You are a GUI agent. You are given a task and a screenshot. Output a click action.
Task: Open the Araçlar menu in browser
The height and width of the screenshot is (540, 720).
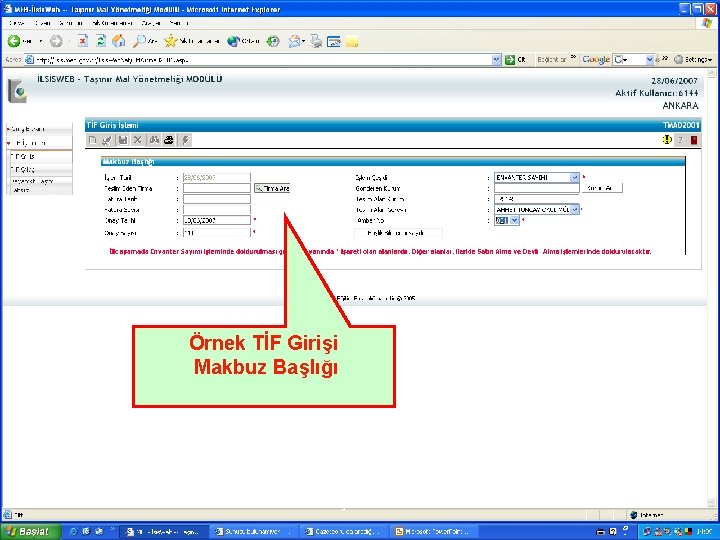click(x=151, y=23)
